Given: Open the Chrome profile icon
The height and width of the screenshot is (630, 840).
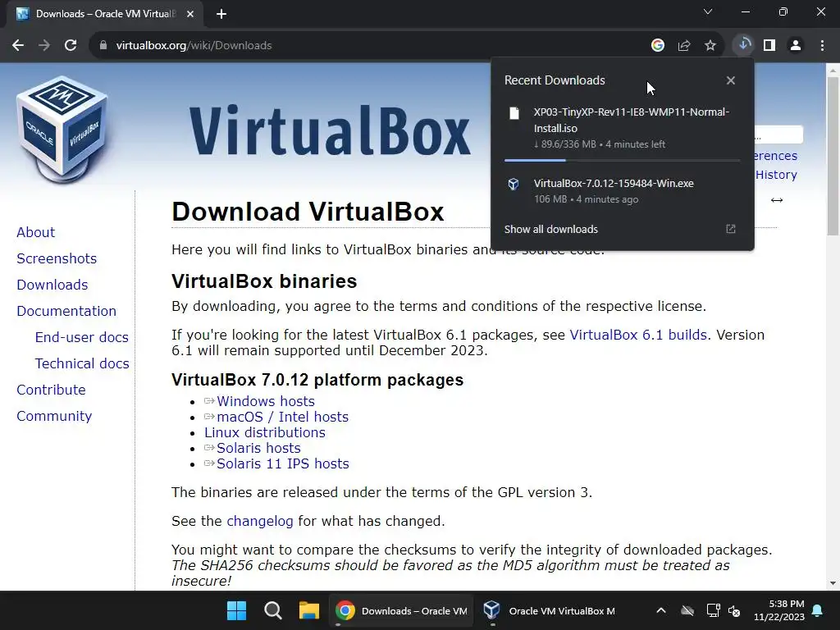Looking at the screenshot, I should click(796, 46).
